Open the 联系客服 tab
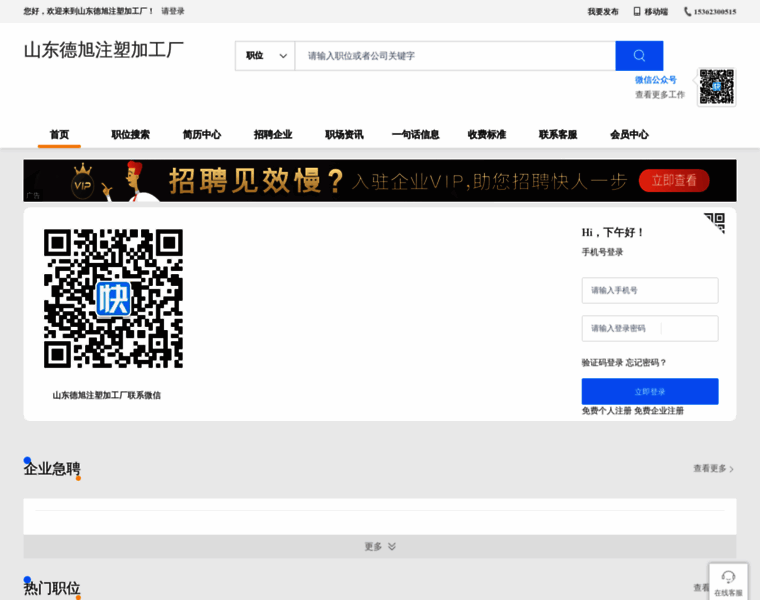Screen dimensions: 760x600 coord(558,134)
